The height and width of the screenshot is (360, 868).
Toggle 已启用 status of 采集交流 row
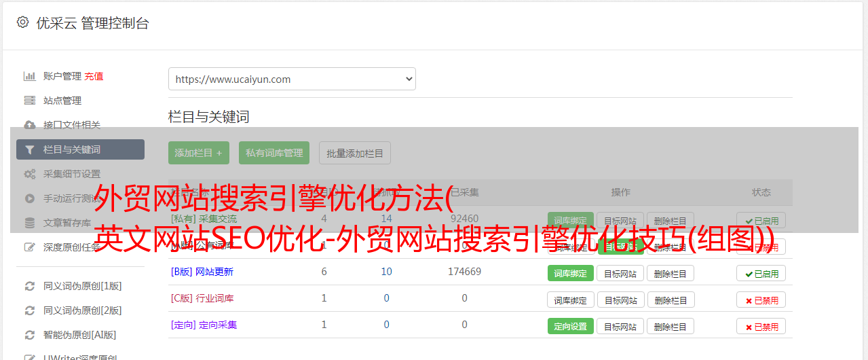tap(761, 220)
